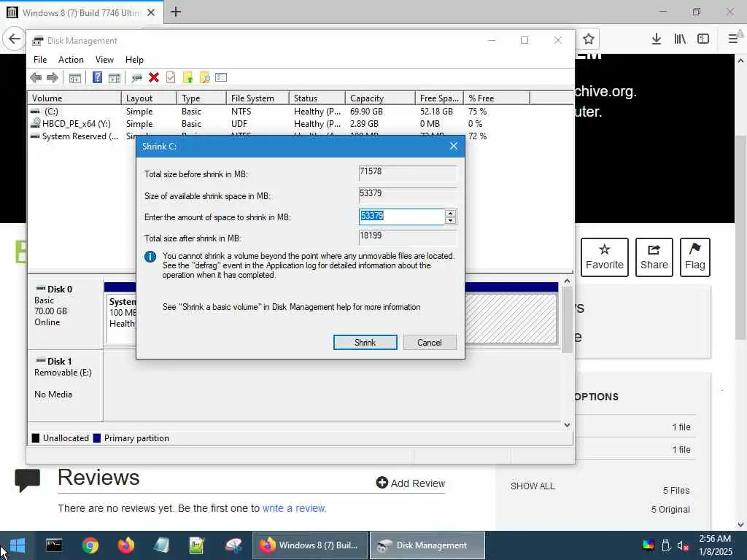Select the (C:) volume row
Viewport: 747px width, 560px height.
[x=300, y=112]
